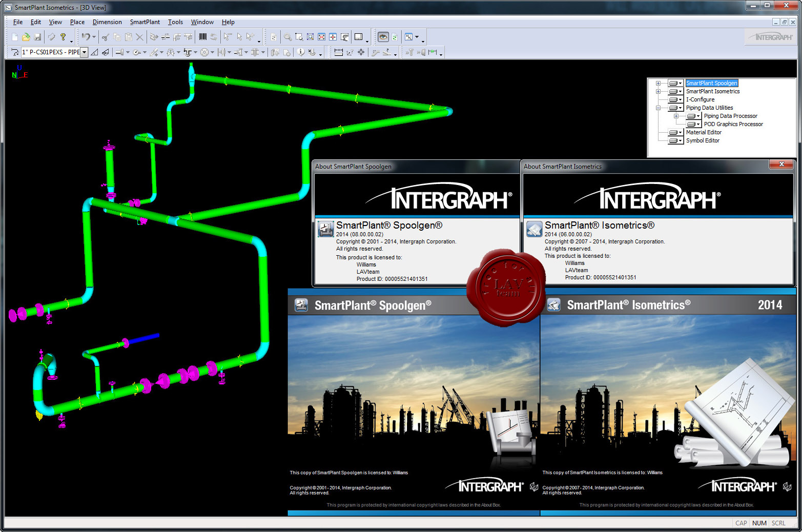Cut selection with the scissors icon
The image size is (802, 532).
point(106,37)
